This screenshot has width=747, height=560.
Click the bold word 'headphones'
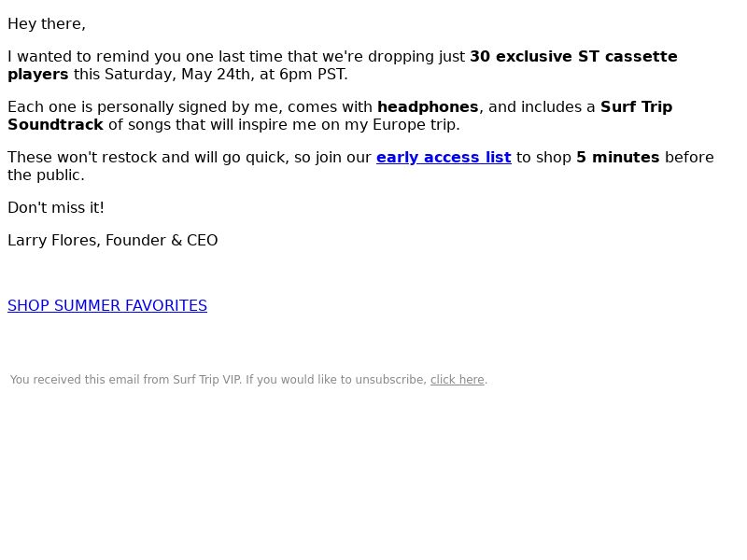[428, 106]
